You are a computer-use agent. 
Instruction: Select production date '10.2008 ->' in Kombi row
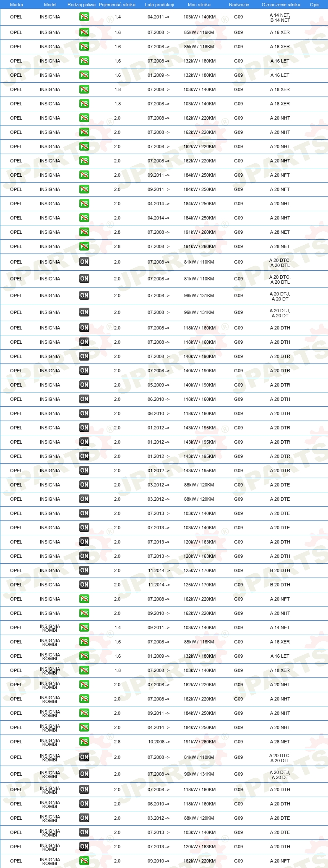click(159, 742)
